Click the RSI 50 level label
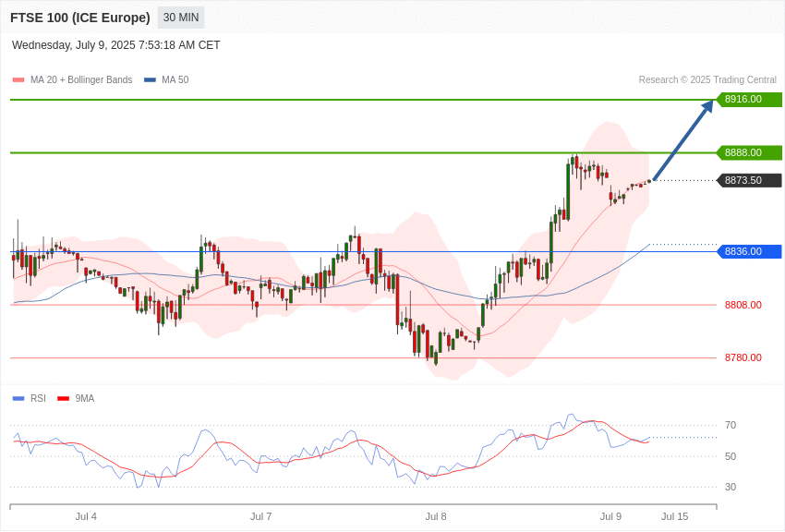785x532 pixels. coord(731,456)
